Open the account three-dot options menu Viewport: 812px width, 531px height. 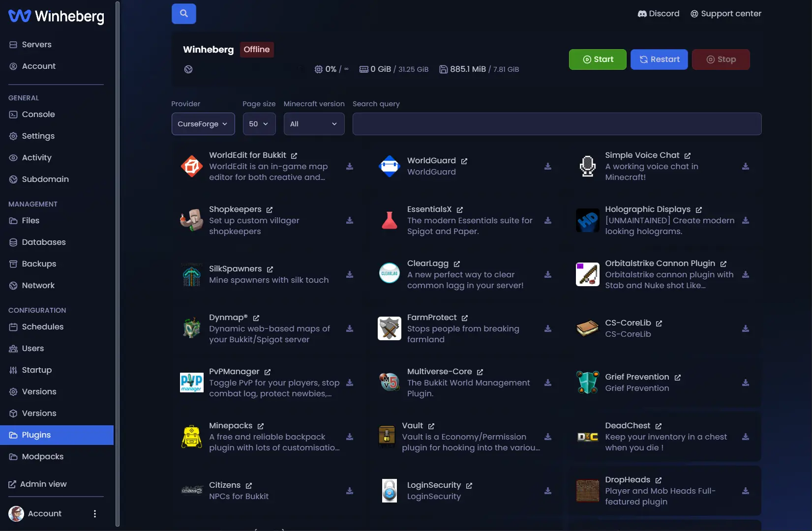click(95, 513)
